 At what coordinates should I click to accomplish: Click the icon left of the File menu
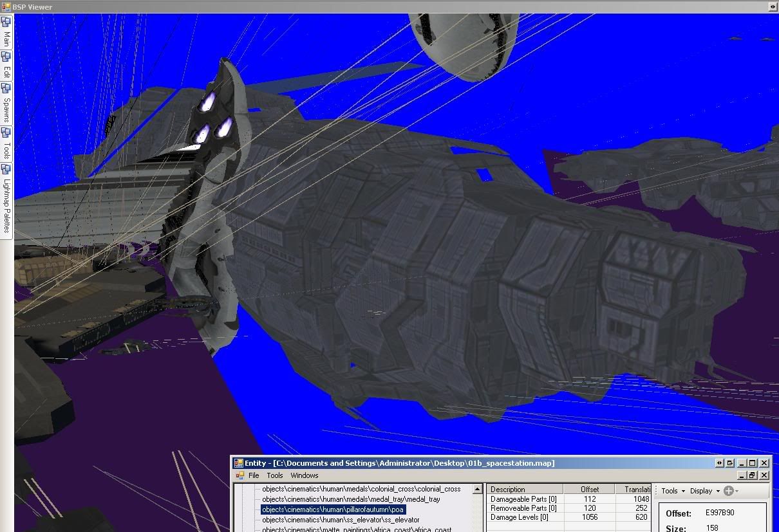(239, 475)
